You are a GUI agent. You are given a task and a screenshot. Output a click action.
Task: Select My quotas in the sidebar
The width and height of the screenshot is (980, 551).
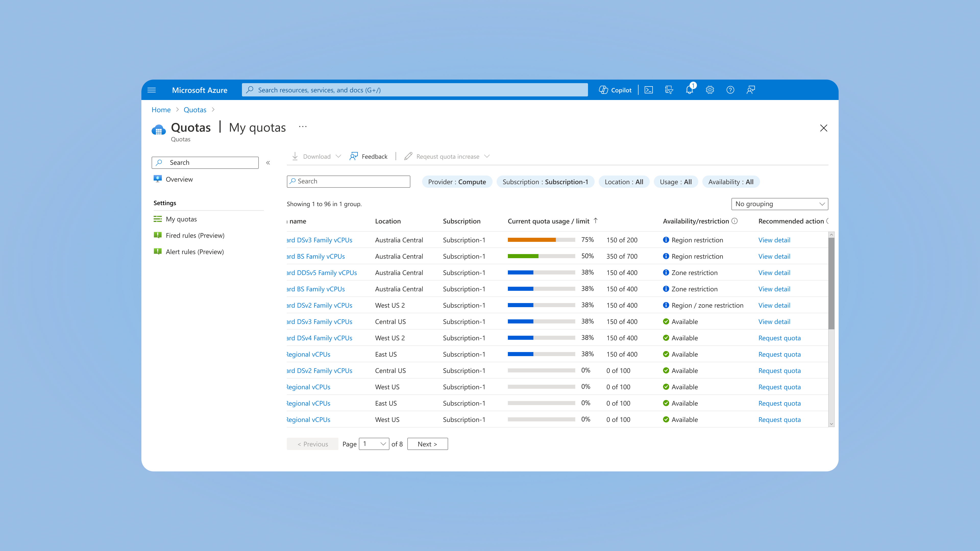coord(181,219)
